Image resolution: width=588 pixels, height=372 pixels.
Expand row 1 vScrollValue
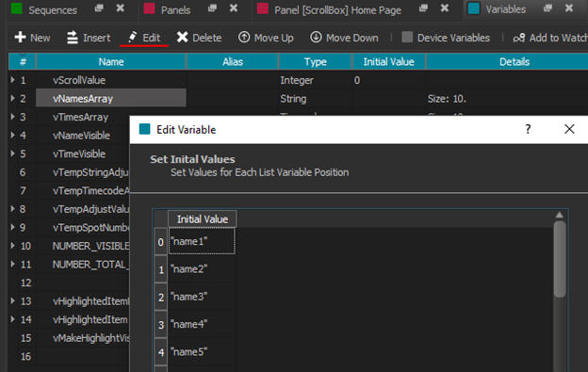(13, 80)
